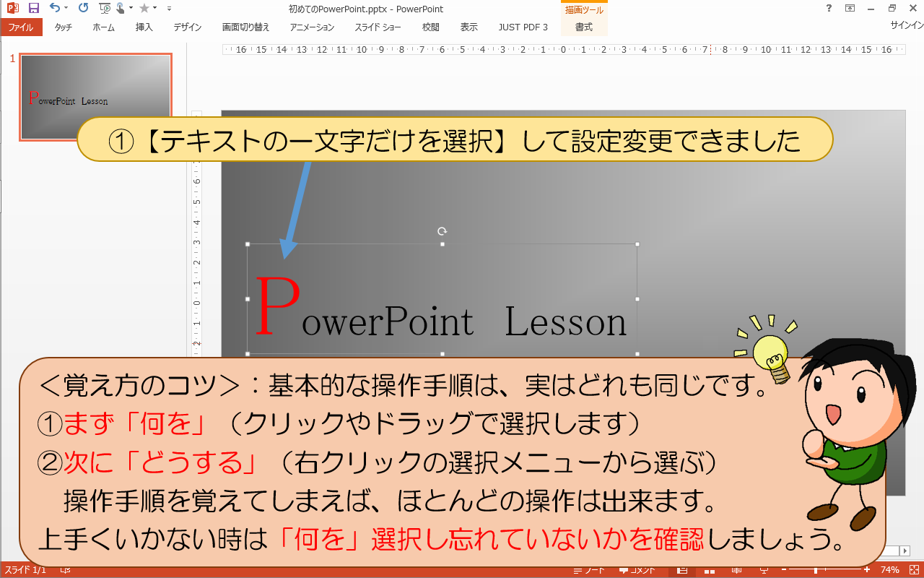The width and height of the screenshot is (924, 578).
Task: Switch to Normal view in the status bar
Action: coord(681,570)
